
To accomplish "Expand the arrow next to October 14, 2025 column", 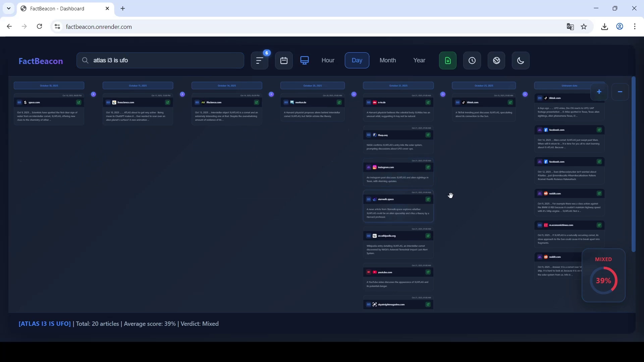I will pyautogui.click(x=271, y=95).
